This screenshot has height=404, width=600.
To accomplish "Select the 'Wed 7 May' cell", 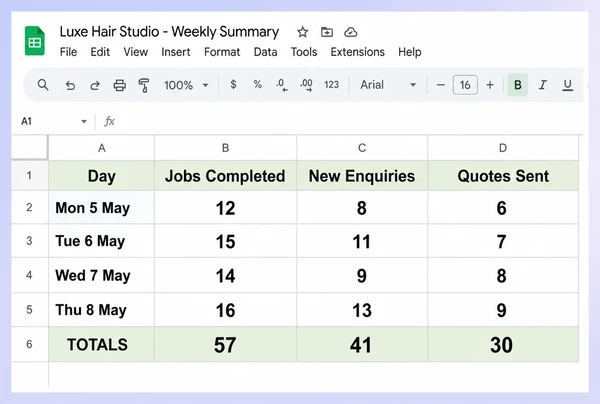I will point(101,275).
